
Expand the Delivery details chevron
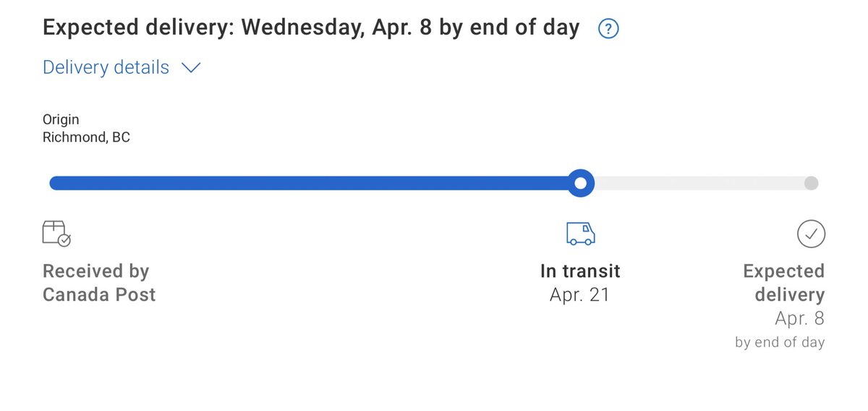coord(190,68)
